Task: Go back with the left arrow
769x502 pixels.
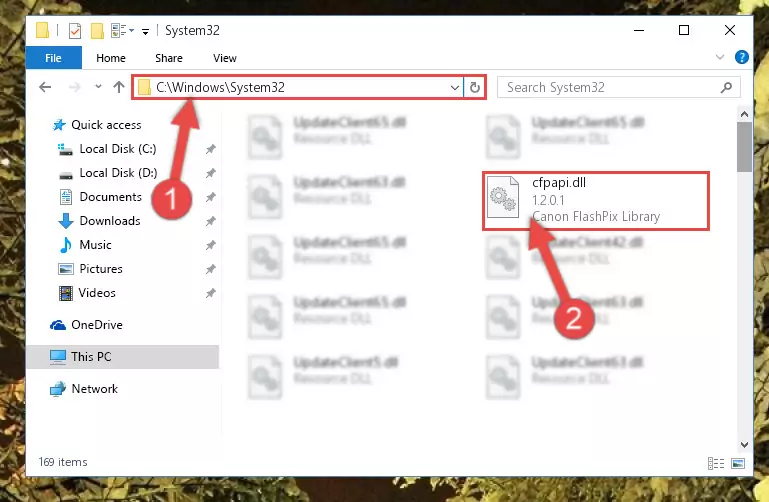Action: (x=45, y=87)
